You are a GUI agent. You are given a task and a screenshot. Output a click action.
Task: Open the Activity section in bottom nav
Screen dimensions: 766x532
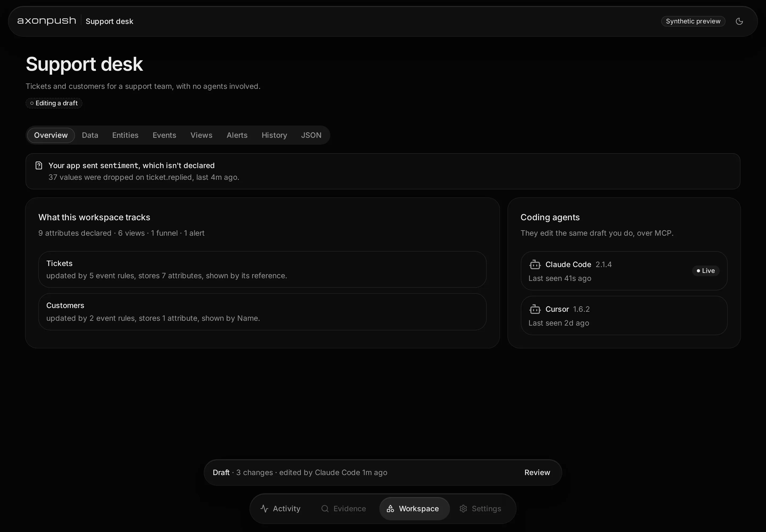[281, 508]
